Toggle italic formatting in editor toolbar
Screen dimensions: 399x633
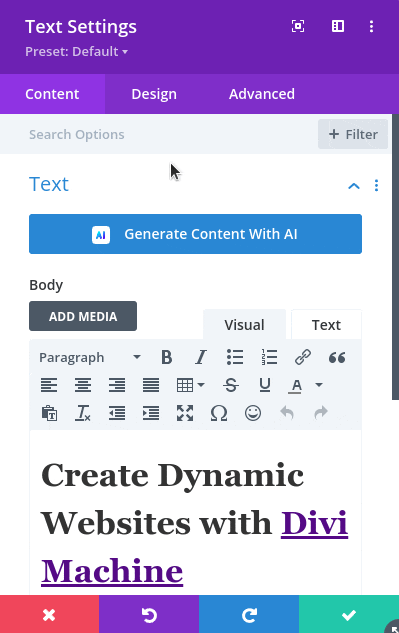[201, 357]
